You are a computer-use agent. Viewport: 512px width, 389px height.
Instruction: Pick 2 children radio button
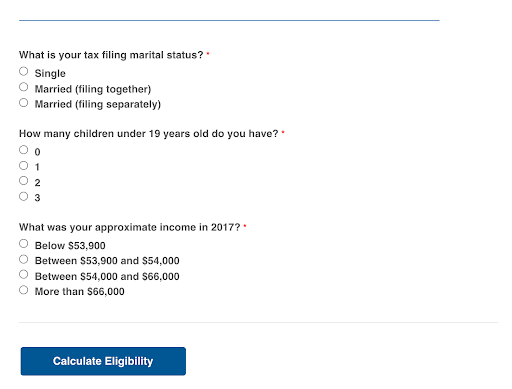(x=23, y=181)
